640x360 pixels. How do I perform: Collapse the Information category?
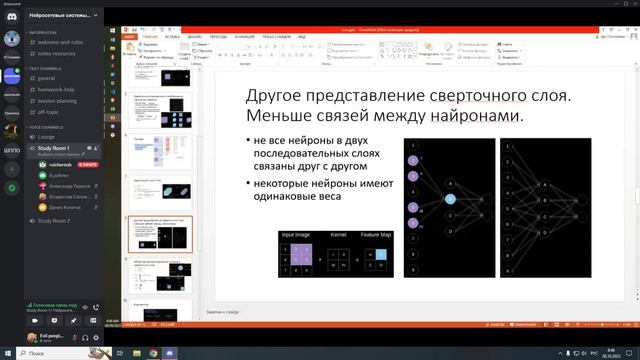click(x=42, y=33)
